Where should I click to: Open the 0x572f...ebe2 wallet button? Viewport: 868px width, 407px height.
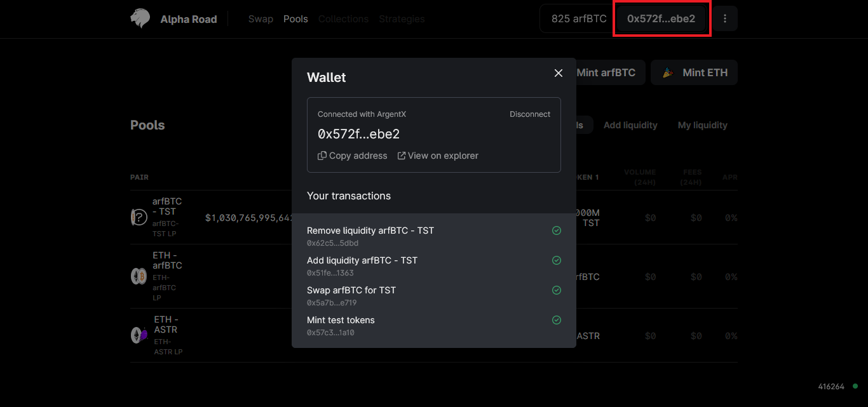(x=661, y=19)
